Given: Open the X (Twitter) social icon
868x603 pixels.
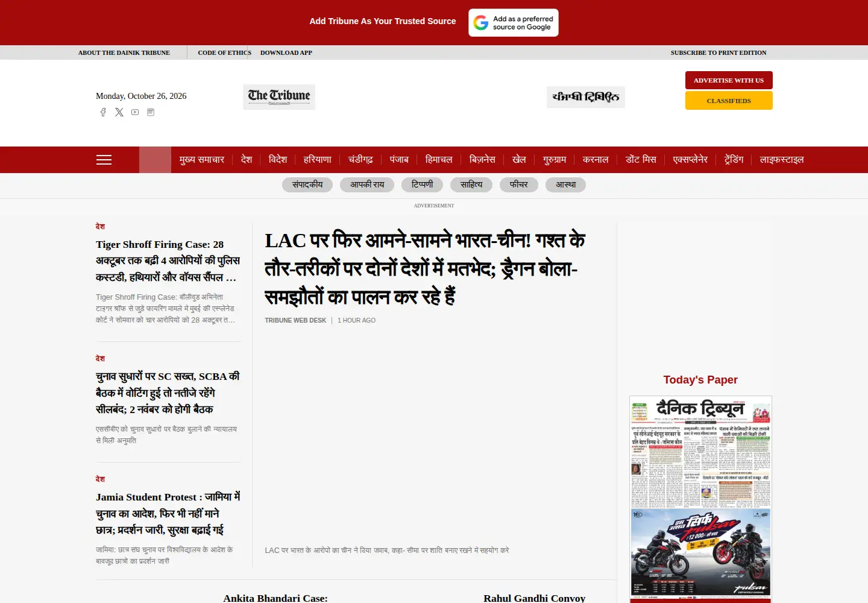Looking at the screenshot, I should 119,112.
